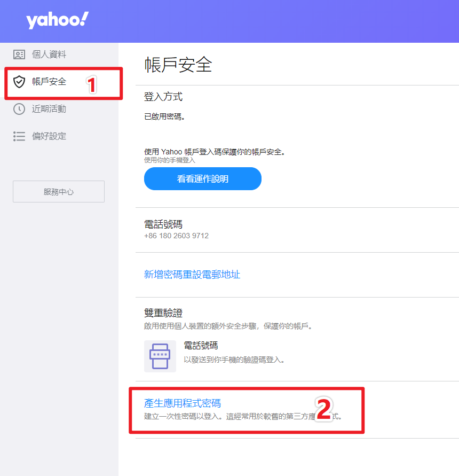Click the 產生應用程式密碼 link
459x476 pixels.
(183, 403)
